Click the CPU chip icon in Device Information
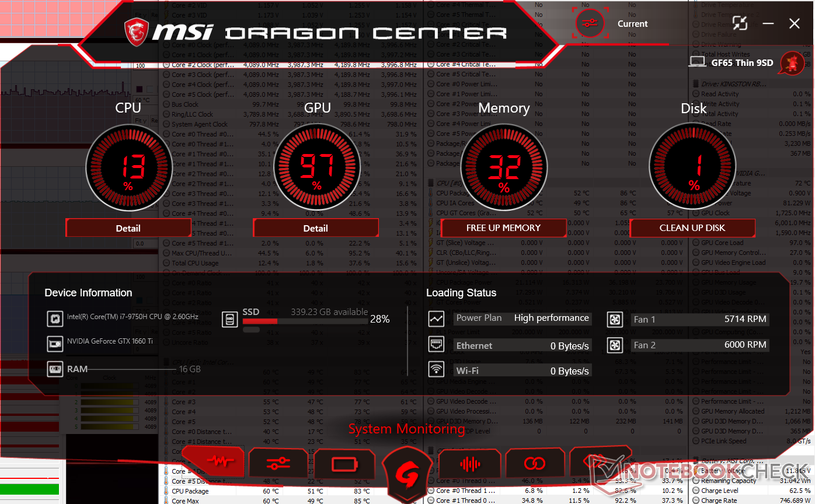Image resolution: width=815 pixels, height=504 pixels. (55, 318)
